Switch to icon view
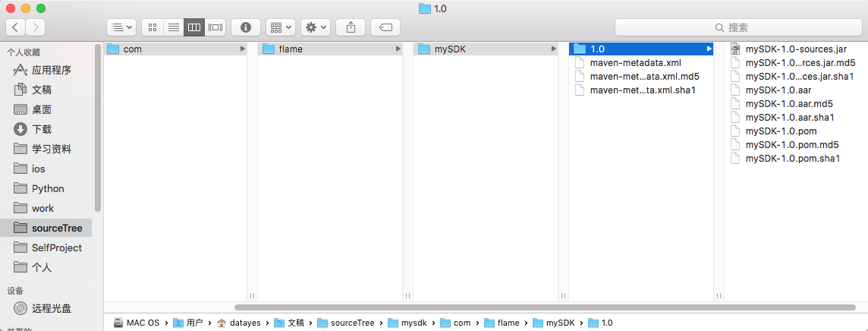The height and width of the screenshot is (331, 868). click(x=153, y=27)
